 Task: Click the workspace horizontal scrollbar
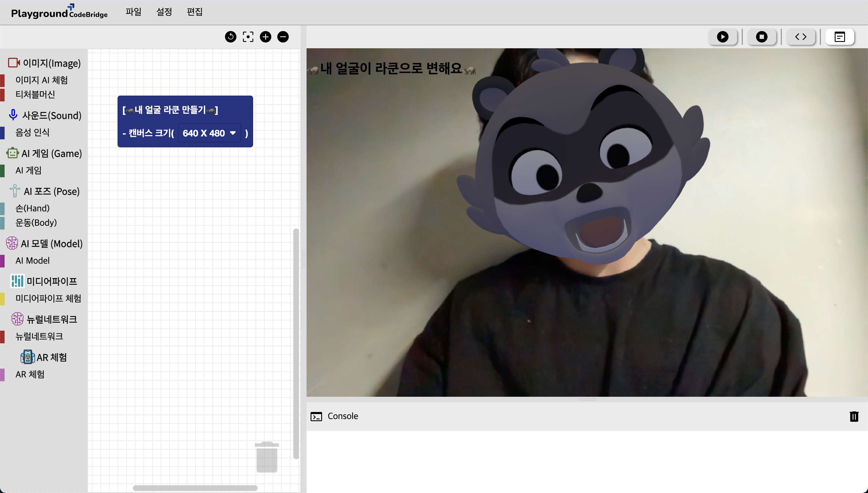pos(195,488)
